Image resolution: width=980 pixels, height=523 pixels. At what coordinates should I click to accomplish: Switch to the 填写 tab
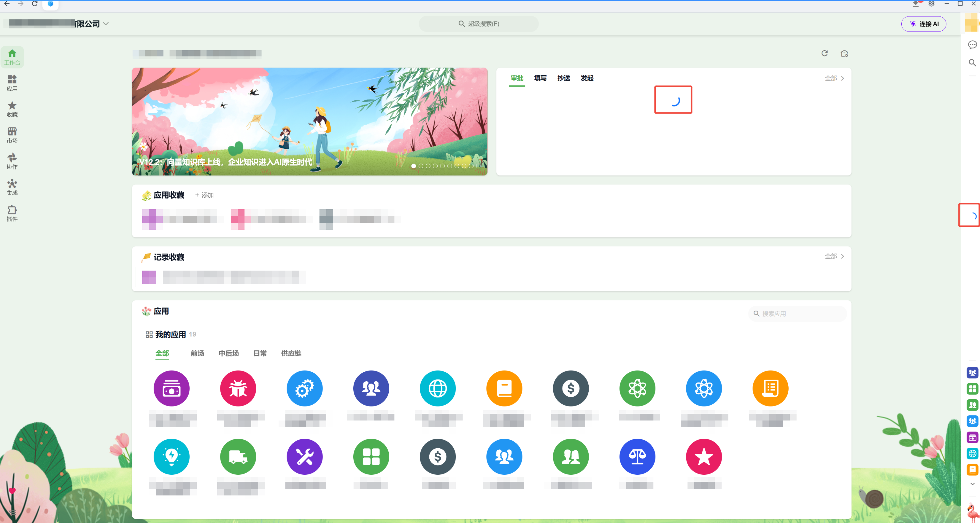coord(540,78)
